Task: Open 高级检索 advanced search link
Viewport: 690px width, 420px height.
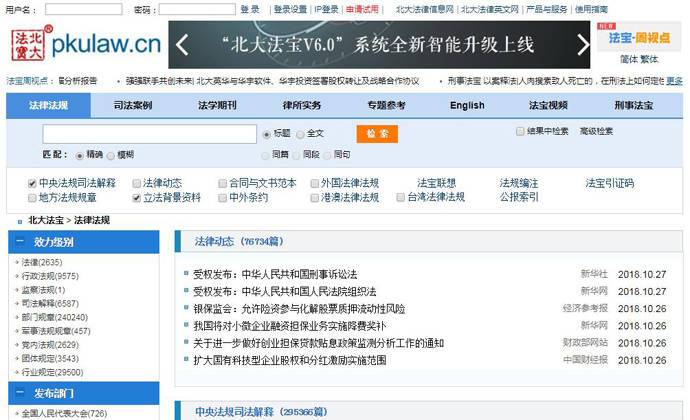Action: pyautogui.click(x=596, y=131)
